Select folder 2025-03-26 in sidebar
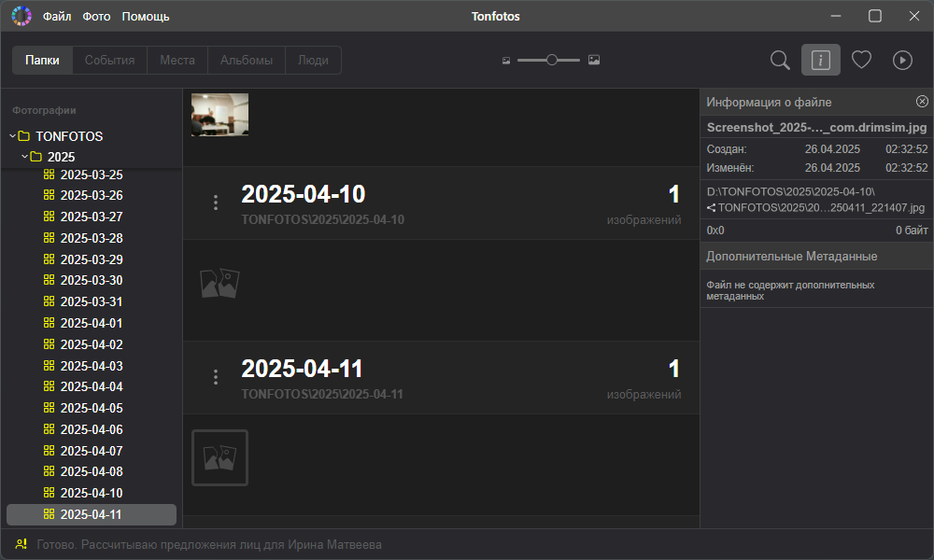Image resolution: width=934 pixels, height=560 pixels. 92,195
